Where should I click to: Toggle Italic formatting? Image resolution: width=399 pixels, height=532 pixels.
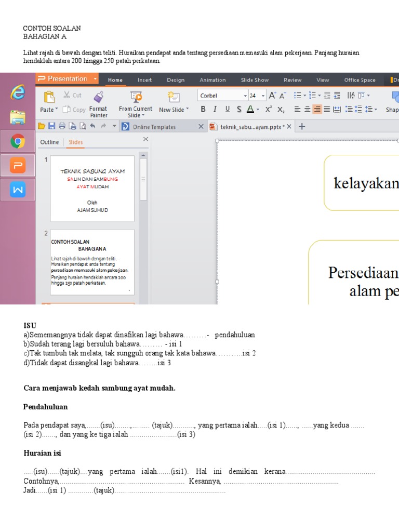[x=215, y=109]
